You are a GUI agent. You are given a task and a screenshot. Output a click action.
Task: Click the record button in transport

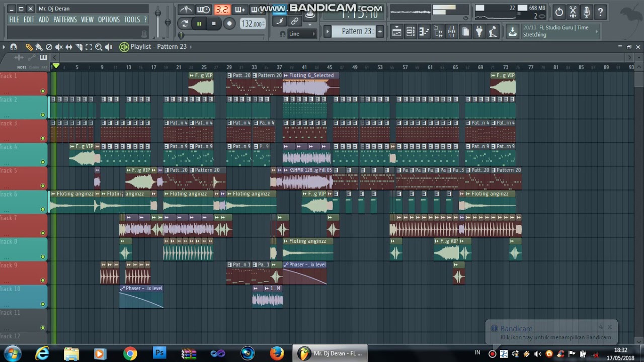click(x=229, y=24)
